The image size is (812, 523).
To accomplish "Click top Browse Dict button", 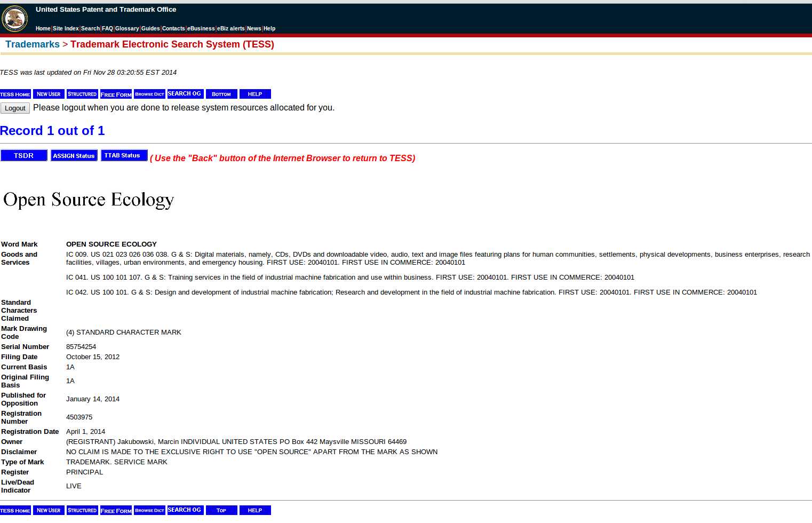I will click(x=149, y=94).
